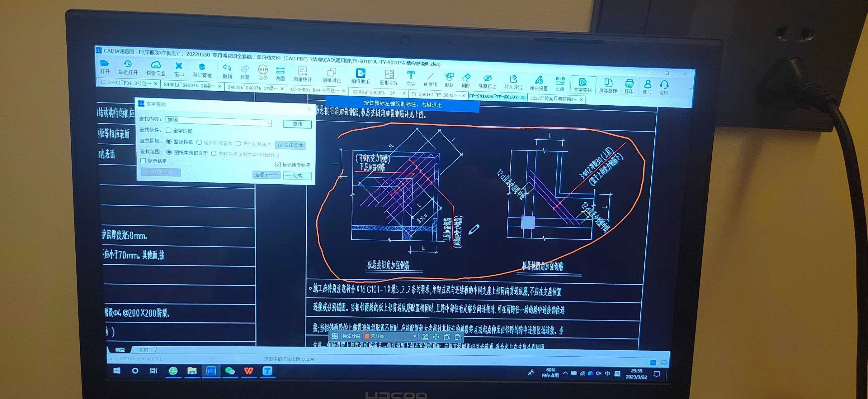Close the S2001A~S2003A 3# tab
The image size is (868, 399).
coord(404,94)
